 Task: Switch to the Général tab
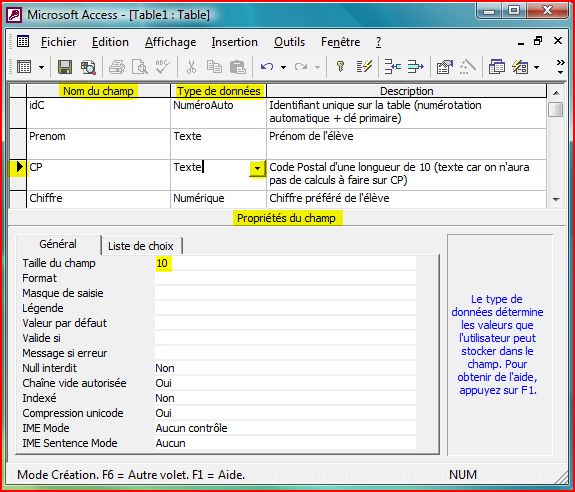(x=58, y=244)
